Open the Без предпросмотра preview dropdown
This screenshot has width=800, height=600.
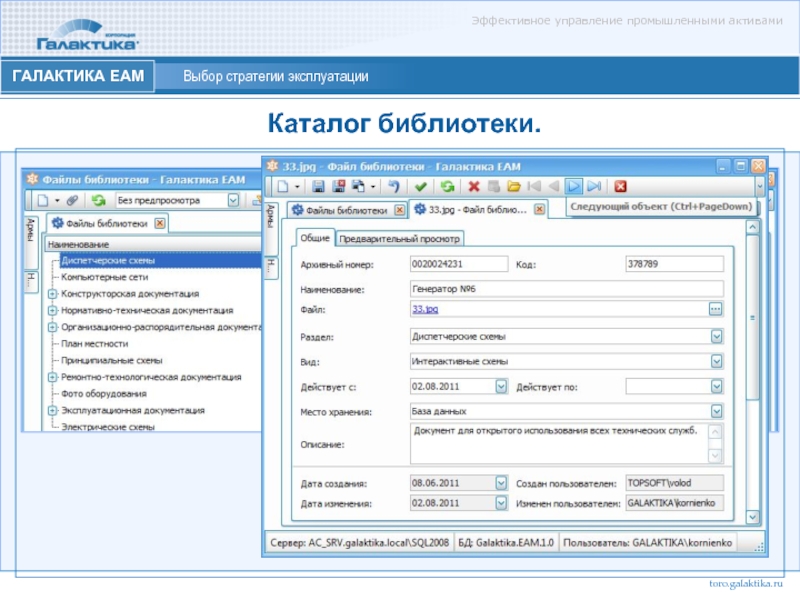click(233, 200)
